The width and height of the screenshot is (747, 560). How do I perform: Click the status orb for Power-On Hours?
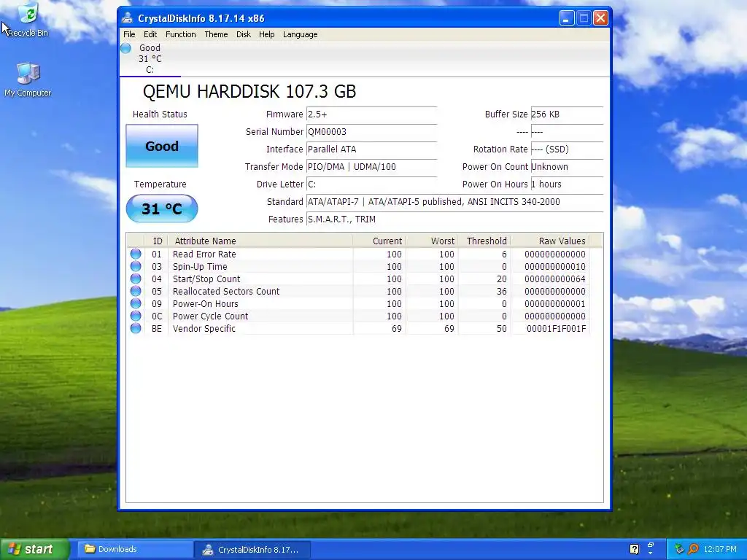136,303
